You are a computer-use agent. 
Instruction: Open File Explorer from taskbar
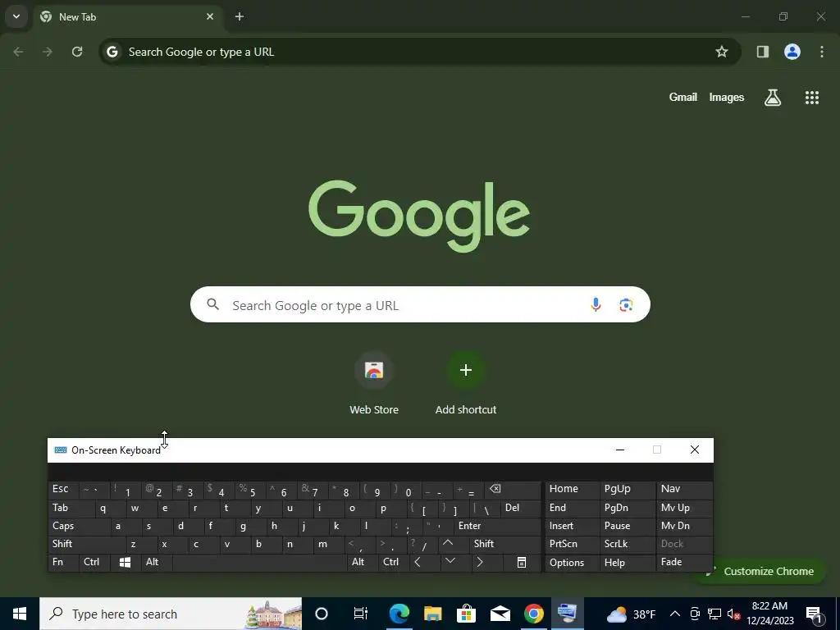tap(433, 614)
